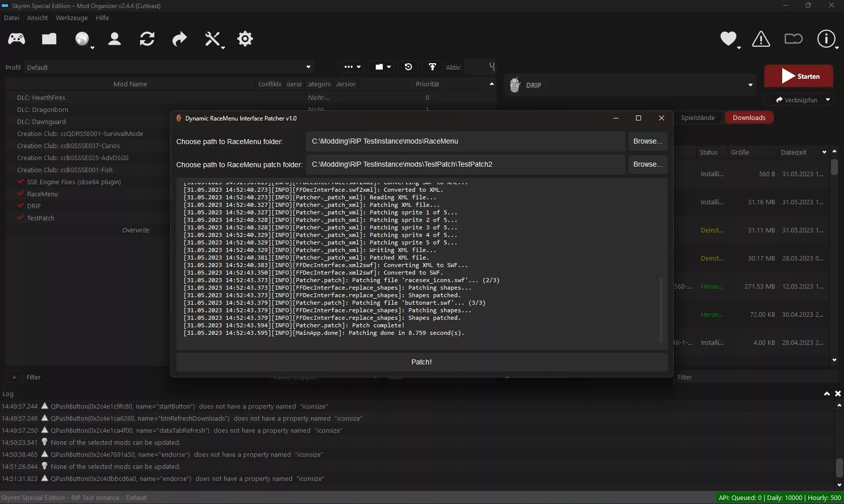Select the DLC: Dawnguard mod row
844x504 pixels.
click(x=88, y=122)
